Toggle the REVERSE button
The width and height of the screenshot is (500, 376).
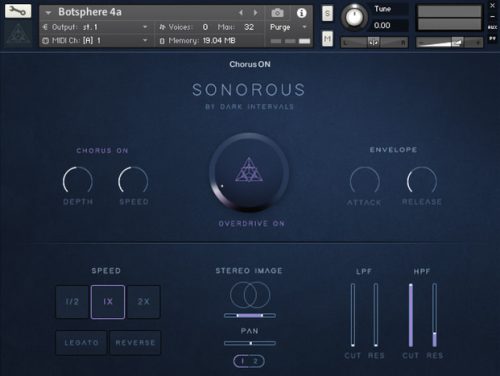pos(135,342)
